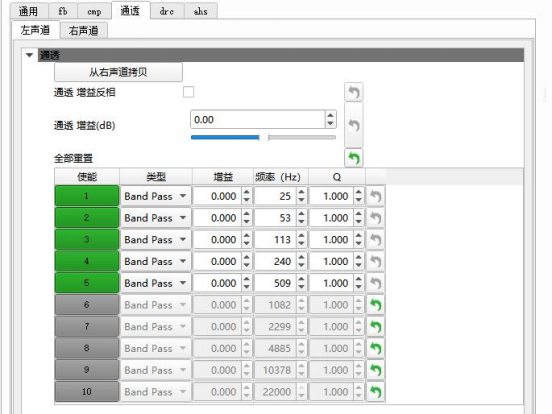
Task: Open band 4 Band Pass type dropdown
Action: (156, 262)
